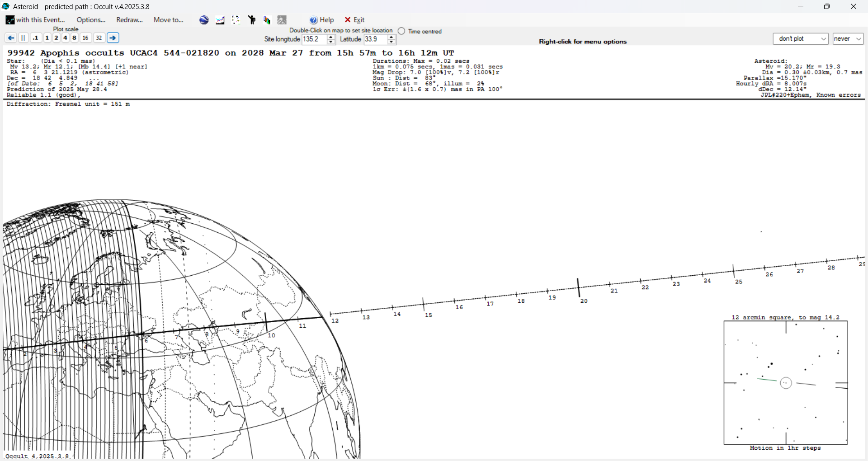This screenshot has height=461, width=868.
Task: Click path time marker 15 on the track
Action: [424, 304]
